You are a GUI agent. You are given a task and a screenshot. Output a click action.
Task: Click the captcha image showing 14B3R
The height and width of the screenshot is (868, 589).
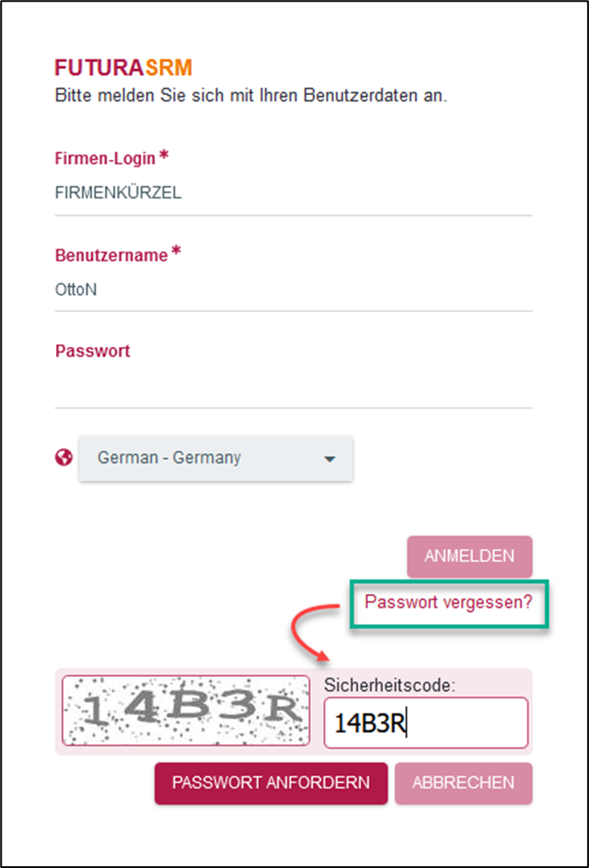[x=186, y=711]
